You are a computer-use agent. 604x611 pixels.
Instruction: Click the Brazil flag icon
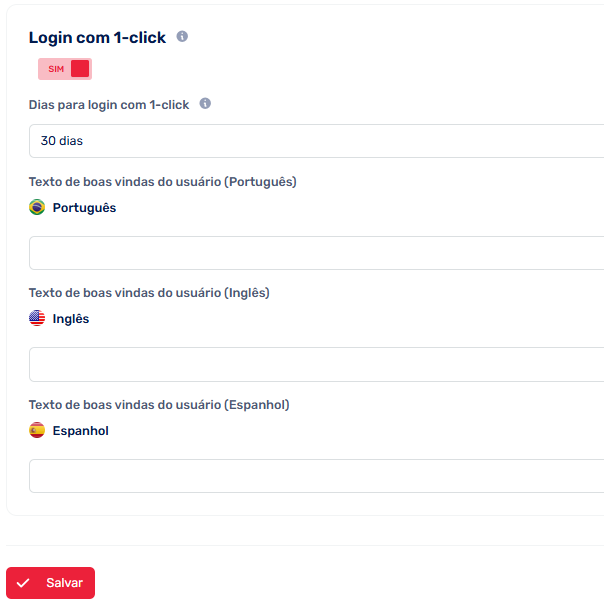pyautogui.click(x=37, y=207)
